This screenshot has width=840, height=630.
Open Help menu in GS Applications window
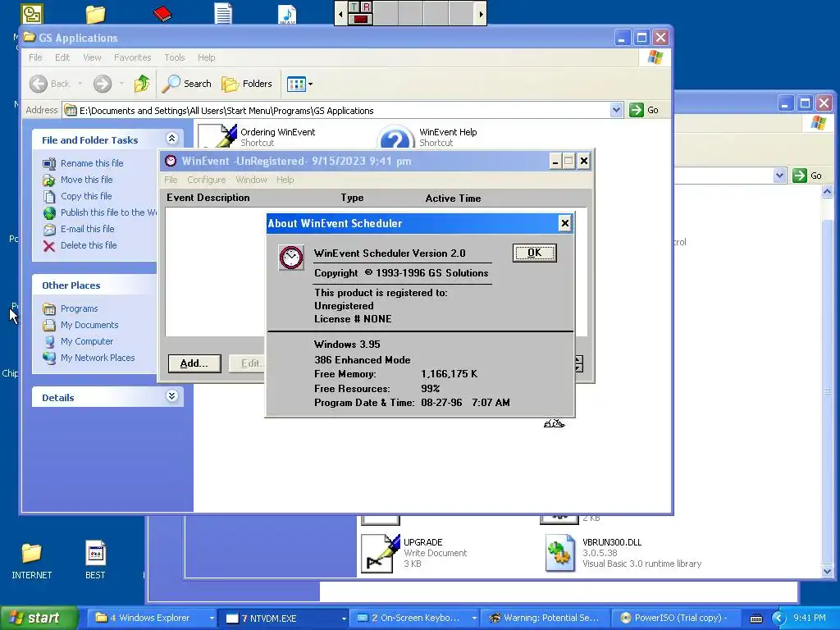[206, 57]
